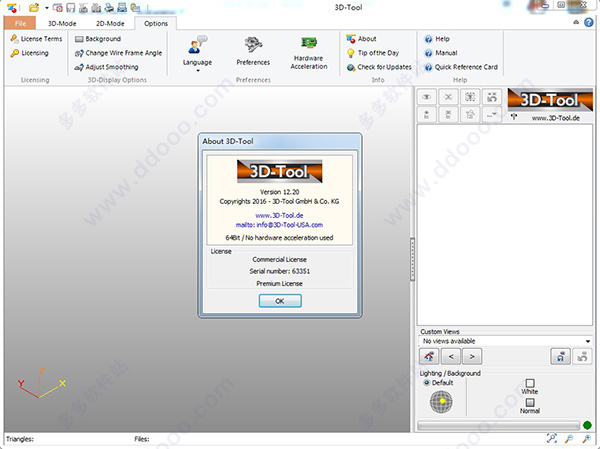This screenshot has width=600, height=449.
Task: Click OK in About 3D-Tool dialog
Action: 280,301
